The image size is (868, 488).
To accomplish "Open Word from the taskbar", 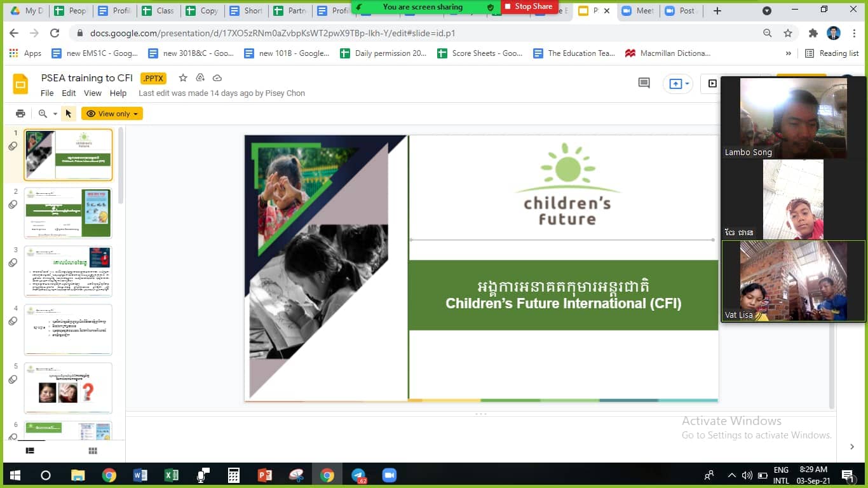I will pyautogui.click(x=140, y=475).
